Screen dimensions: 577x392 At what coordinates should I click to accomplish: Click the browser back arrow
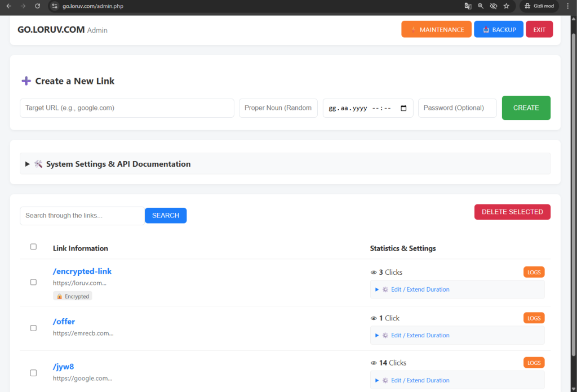pos(8,6)
